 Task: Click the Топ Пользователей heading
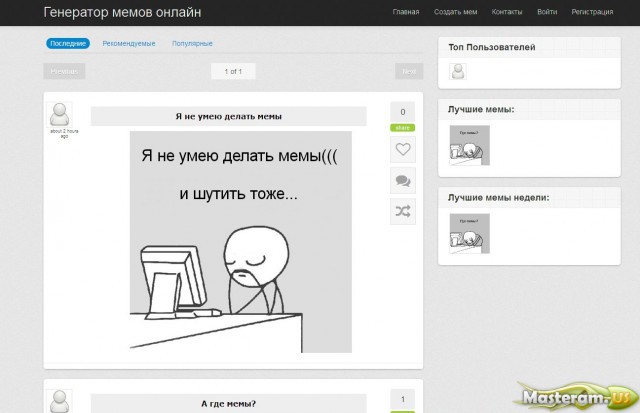[x=492, y=47]
